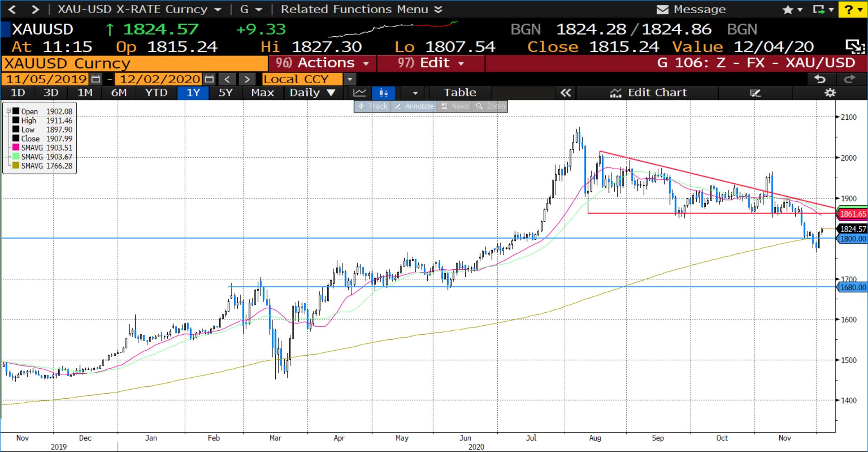Click the High 1911.46 legend row
The height and width of the screenshot is (452, 868).
(x=42, y=120)
